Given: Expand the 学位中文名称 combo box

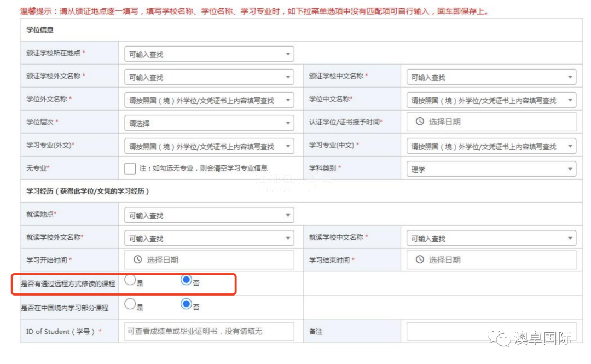Looking at the screenshot, I should [491, 101].
